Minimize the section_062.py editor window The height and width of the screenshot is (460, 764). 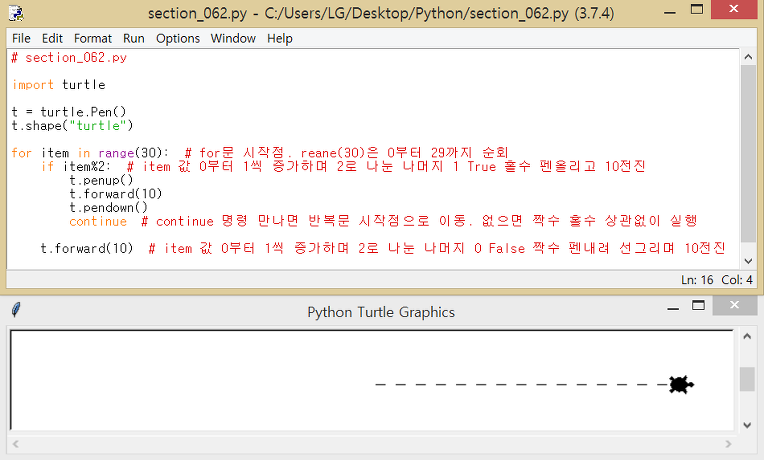(670, 11)
